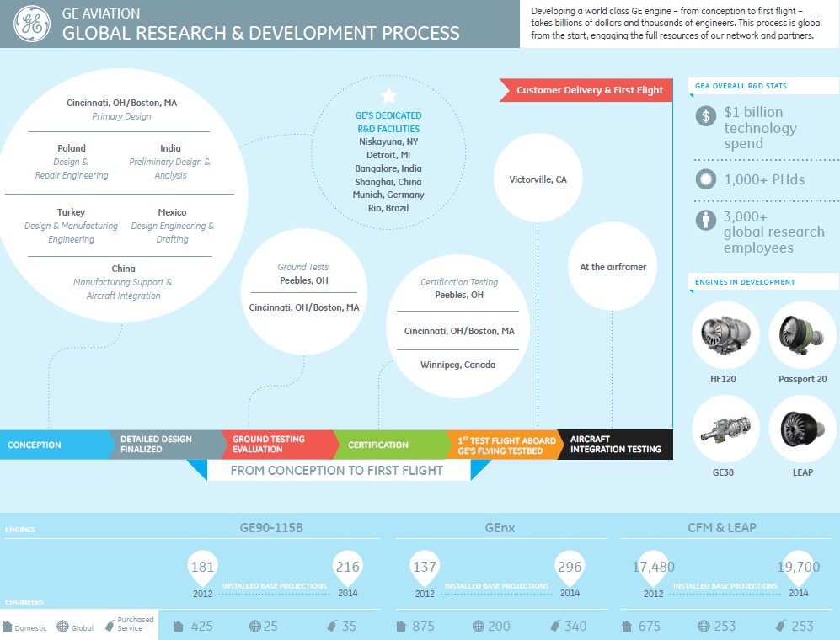Viewport: 840px width, 640px height.
Task: Click the domestic icon next to 875
Action: coord(401,626)
